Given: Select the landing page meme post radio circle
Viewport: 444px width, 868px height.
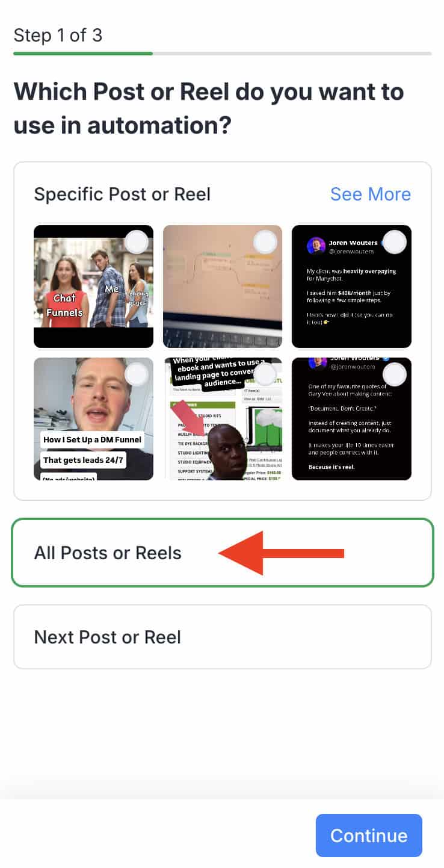Looking at the screenshot, I should pos(265,374).
